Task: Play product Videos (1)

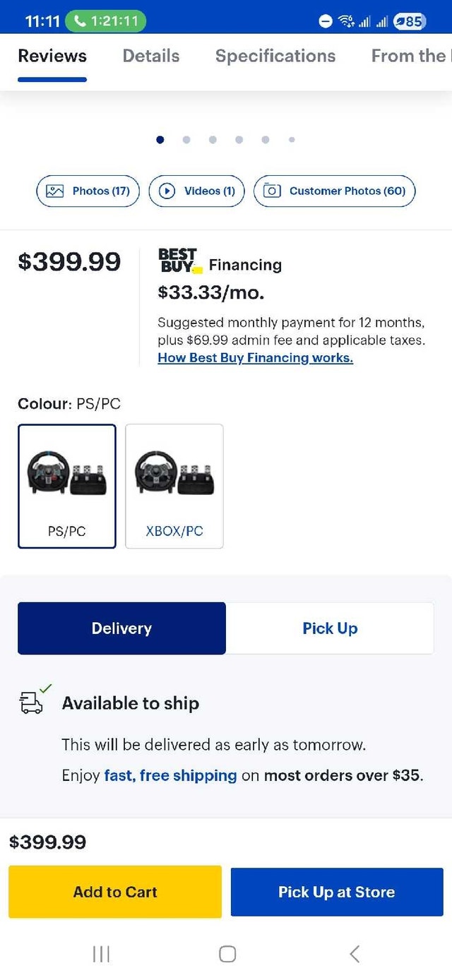Action: (196, 191)
